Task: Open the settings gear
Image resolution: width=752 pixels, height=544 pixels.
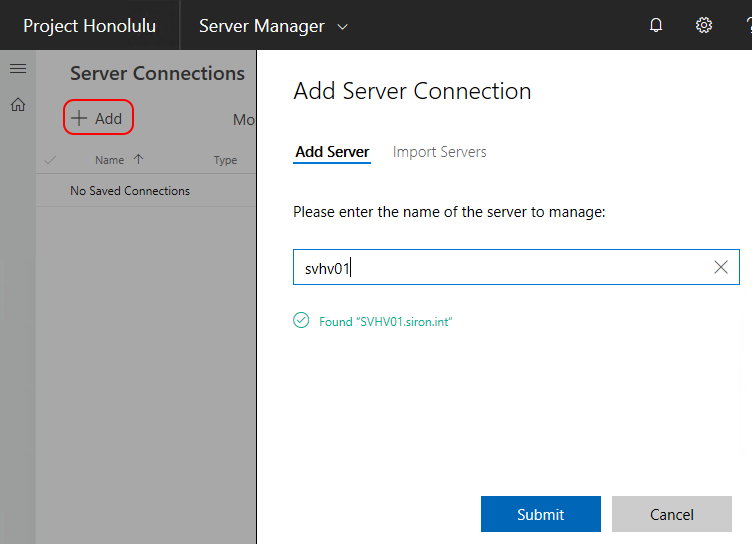Action: [704, 25]
